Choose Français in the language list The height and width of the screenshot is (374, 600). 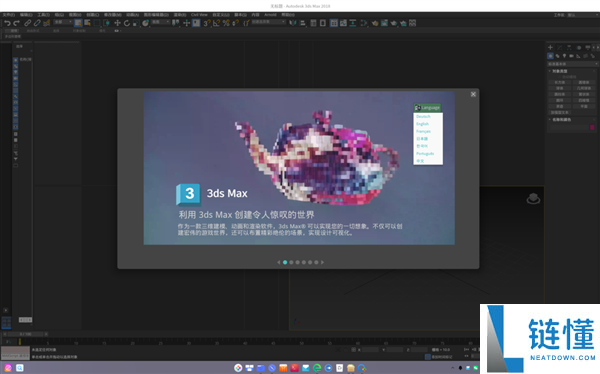(x=423, y=131)
